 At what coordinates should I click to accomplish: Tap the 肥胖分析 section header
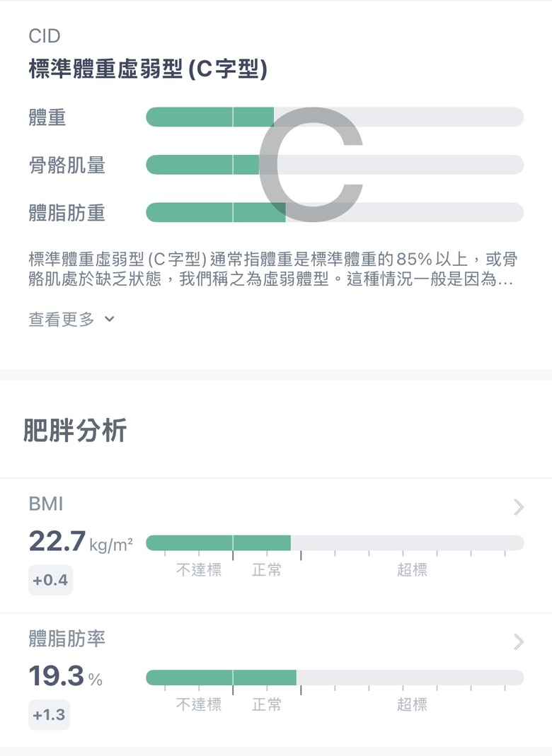pyautogui.click(x=75, y=429)
